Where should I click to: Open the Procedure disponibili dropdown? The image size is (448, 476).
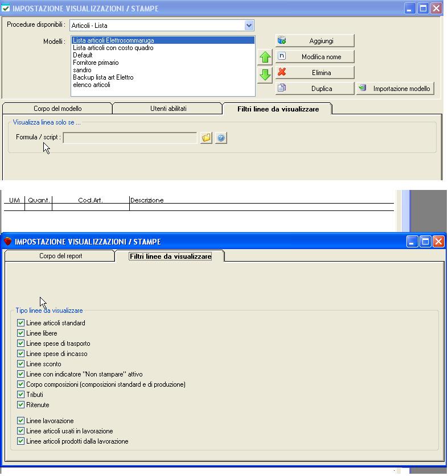tap(249, 26)
